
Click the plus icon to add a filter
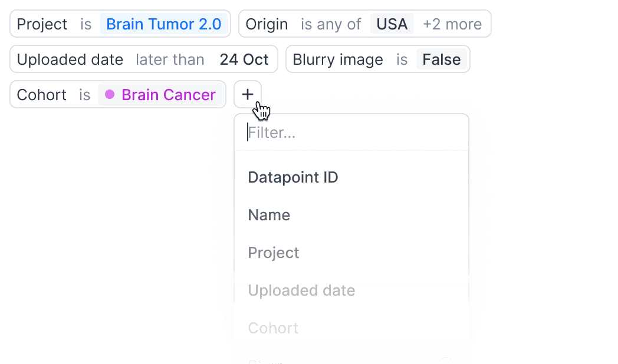tap(248, 94)
